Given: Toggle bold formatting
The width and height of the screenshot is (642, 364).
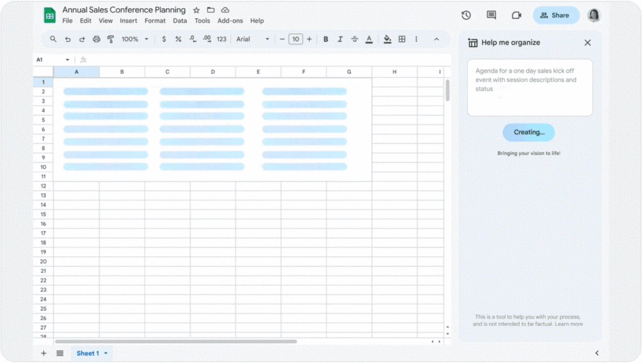Looking at the screenshot, I should point(326,39).
